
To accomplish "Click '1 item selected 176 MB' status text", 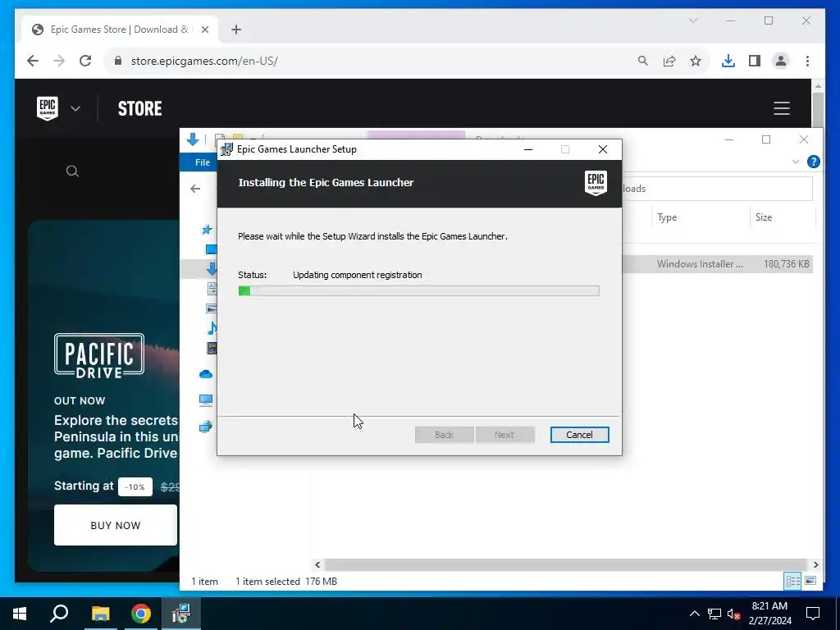I will (x=286, y=582).
